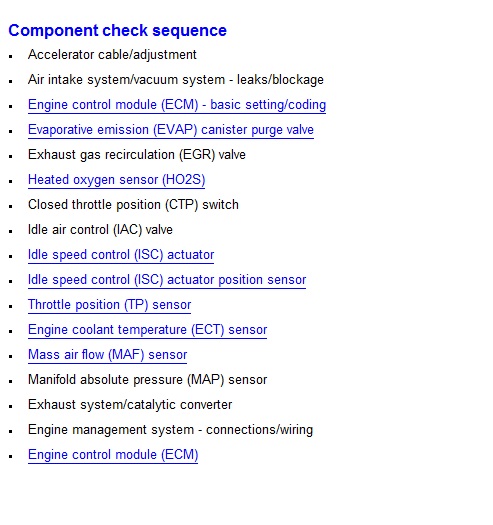The width and height of the screenshot is (493, 525).
Task: Select the Engine management system connections/wiring item
Action: pos(170,430)
